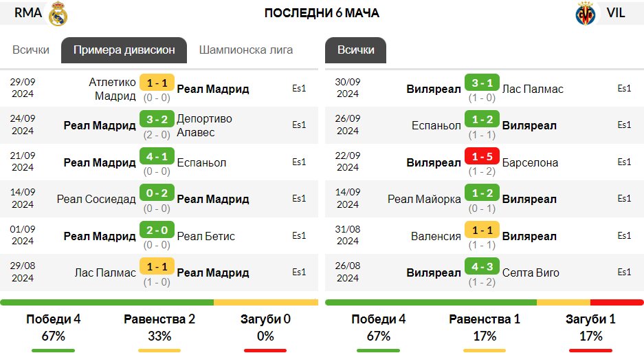Click the red segment of VIL results bar
This screenshot has width=644, height=353.
[617, 302]
